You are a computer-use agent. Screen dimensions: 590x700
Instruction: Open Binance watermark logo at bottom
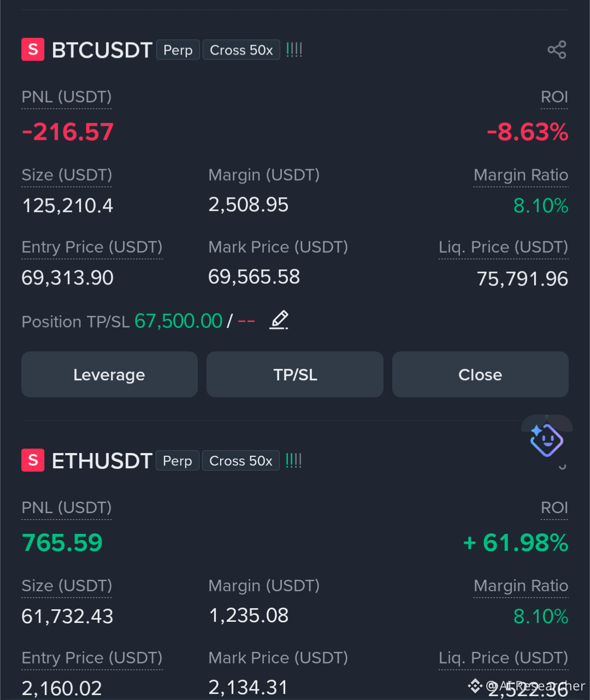475,685
